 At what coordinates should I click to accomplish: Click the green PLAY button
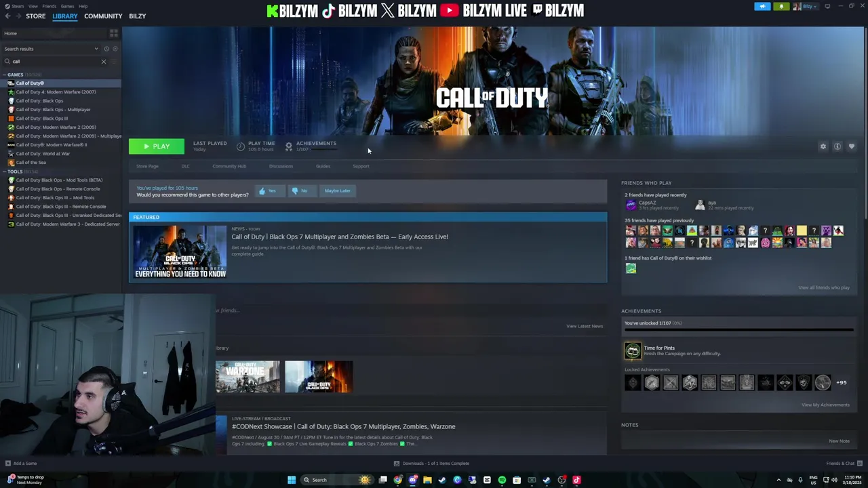pos(157,146)
